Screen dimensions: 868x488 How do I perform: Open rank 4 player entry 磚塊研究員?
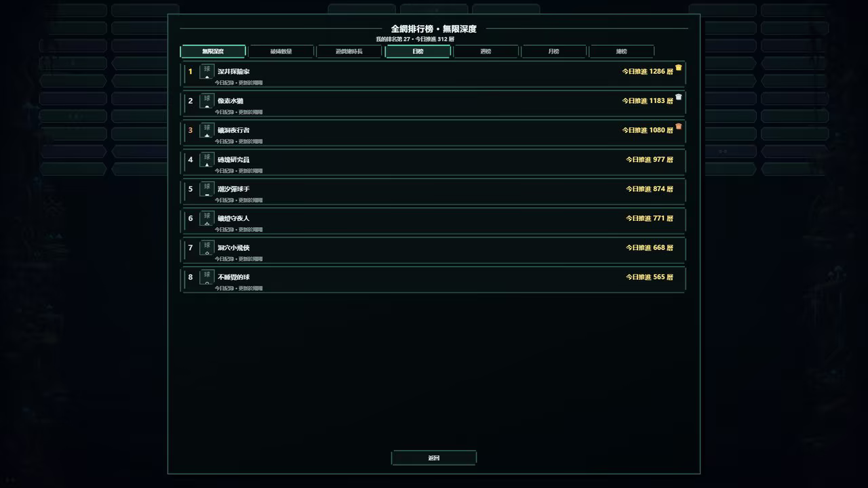(x=433, y=162)
